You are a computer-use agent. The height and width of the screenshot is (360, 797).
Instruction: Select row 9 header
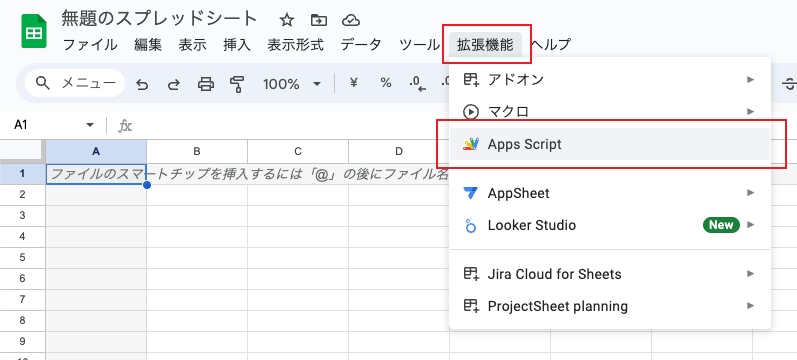point(22,341)
